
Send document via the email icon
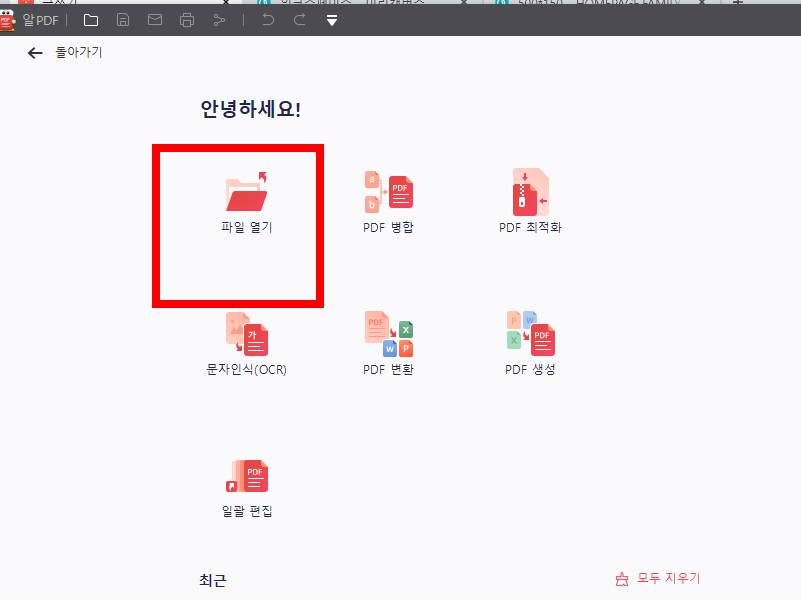pos(154,20)
